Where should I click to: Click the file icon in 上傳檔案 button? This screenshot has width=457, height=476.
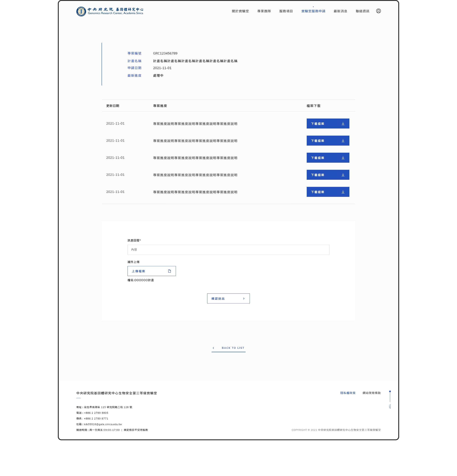coord(169,271)
